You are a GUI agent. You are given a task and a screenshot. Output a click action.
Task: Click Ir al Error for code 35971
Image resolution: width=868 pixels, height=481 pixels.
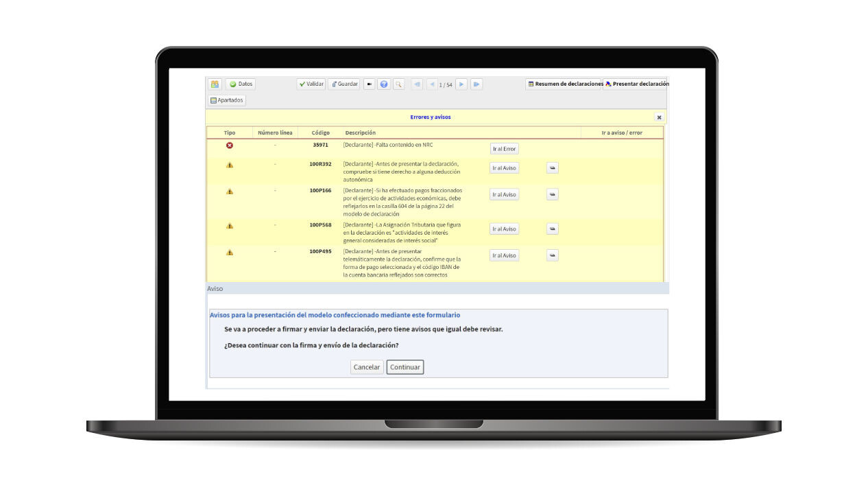[504, 149]
